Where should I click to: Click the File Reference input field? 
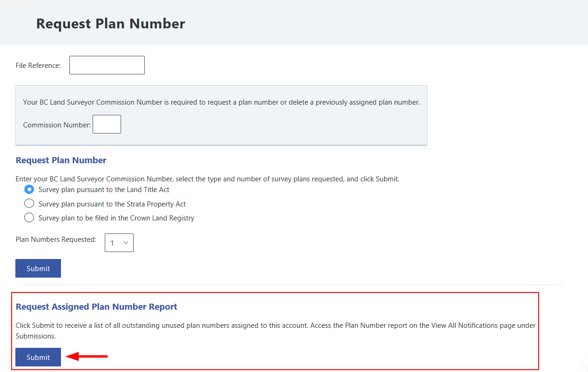[107, 65]
